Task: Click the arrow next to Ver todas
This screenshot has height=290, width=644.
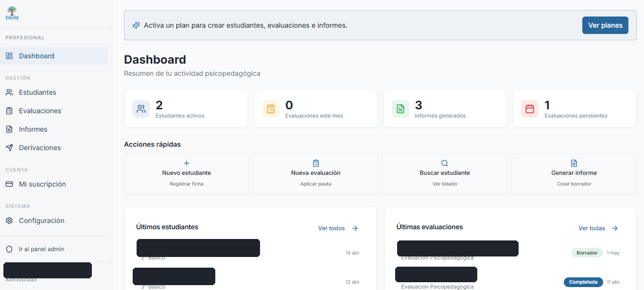Action: pyautogui.click(x=615, y=228)
